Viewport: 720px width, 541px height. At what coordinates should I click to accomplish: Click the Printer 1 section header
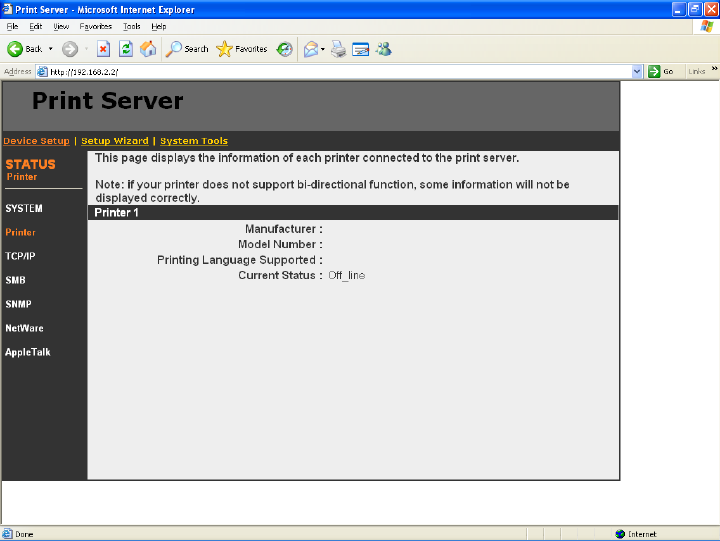[353, 213]
